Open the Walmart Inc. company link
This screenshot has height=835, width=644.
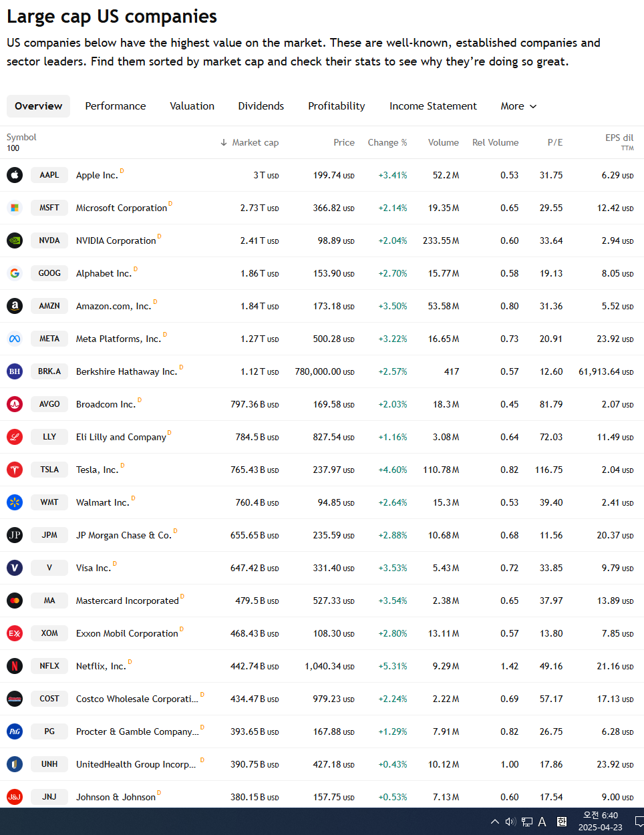tap(102, 502)
